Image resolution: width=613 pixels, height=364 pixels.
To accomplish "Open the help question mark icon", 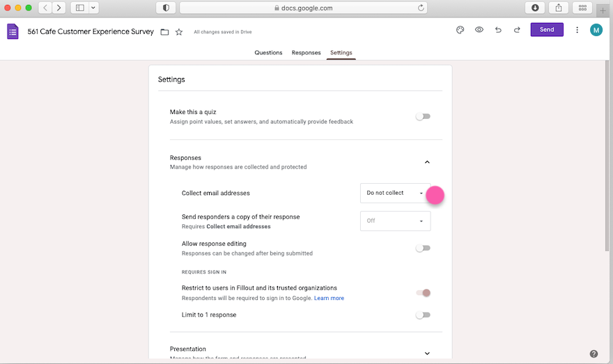I will [593, 354].
